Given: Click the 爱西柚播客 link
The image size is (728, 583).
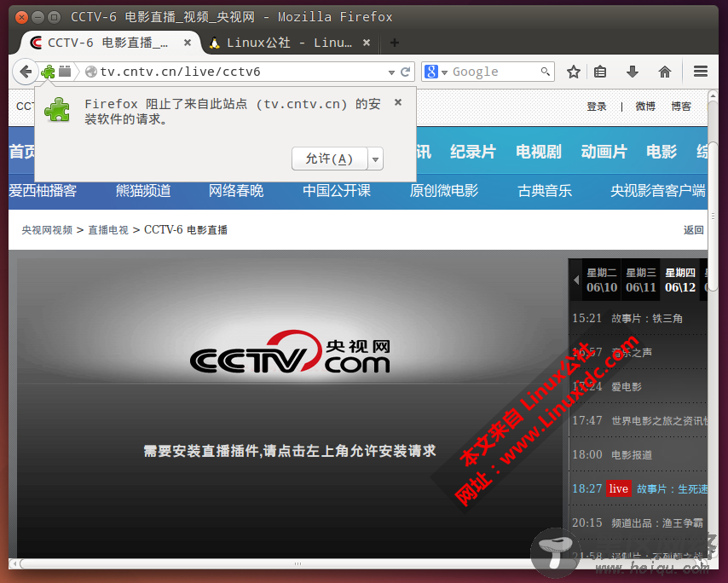Looking at the screenshot, I should point(43,191).
